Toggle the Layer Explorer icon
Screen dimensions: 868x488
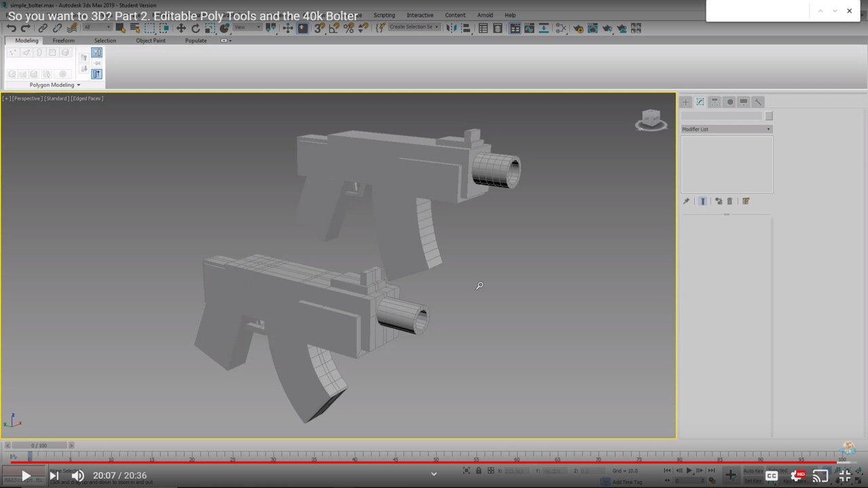coord(498,28)
